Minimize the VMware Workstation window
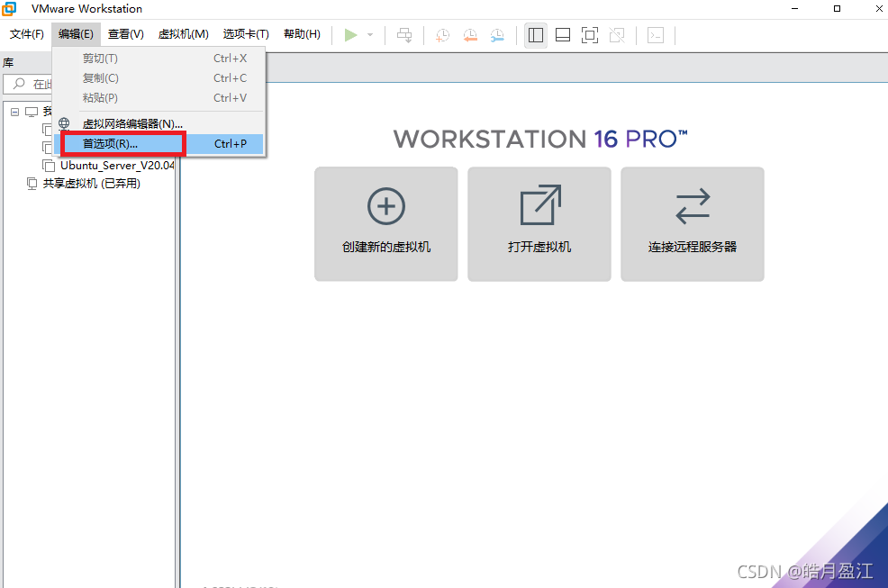888x588 pixels. point(795,8)
